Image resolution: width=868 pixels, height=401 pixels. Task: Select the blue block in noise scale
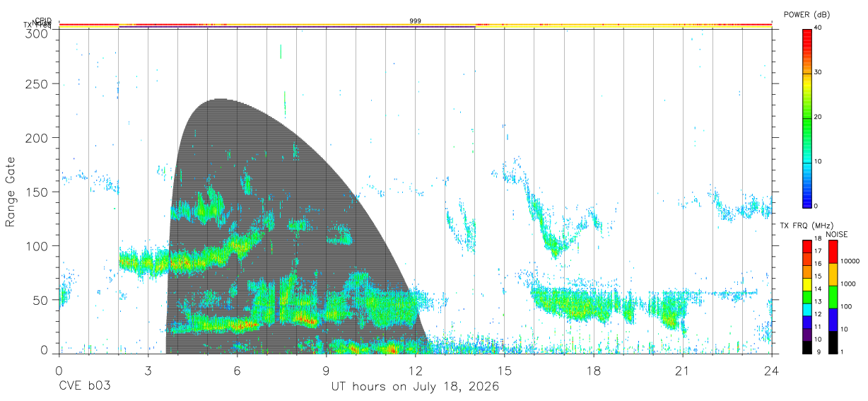pyautogui.click(x=833, y=319)
